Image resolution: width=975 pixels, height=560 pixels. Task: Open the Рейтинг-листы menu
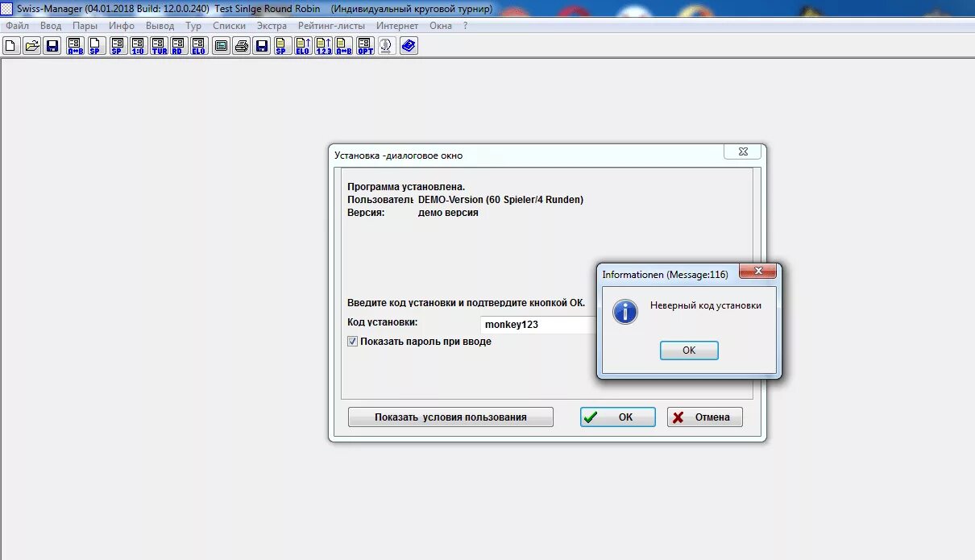tap(332, 26)
